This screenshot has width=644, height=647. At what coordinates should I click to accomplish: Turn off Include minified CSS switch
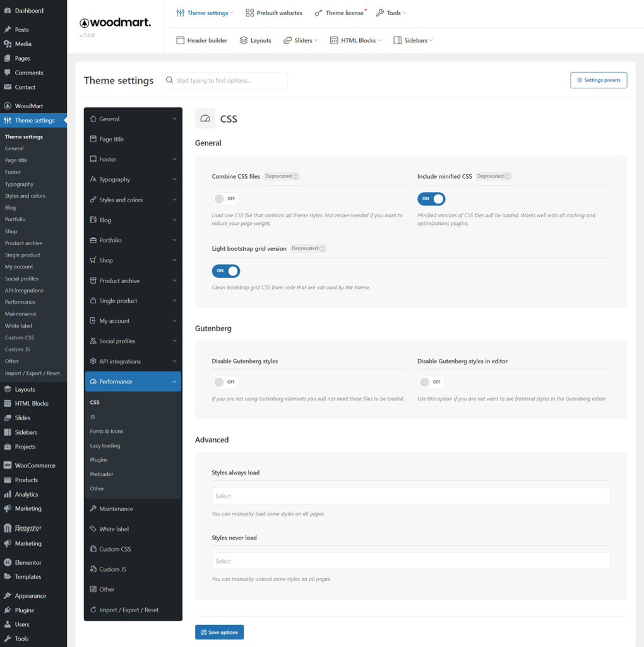(431, 199)
